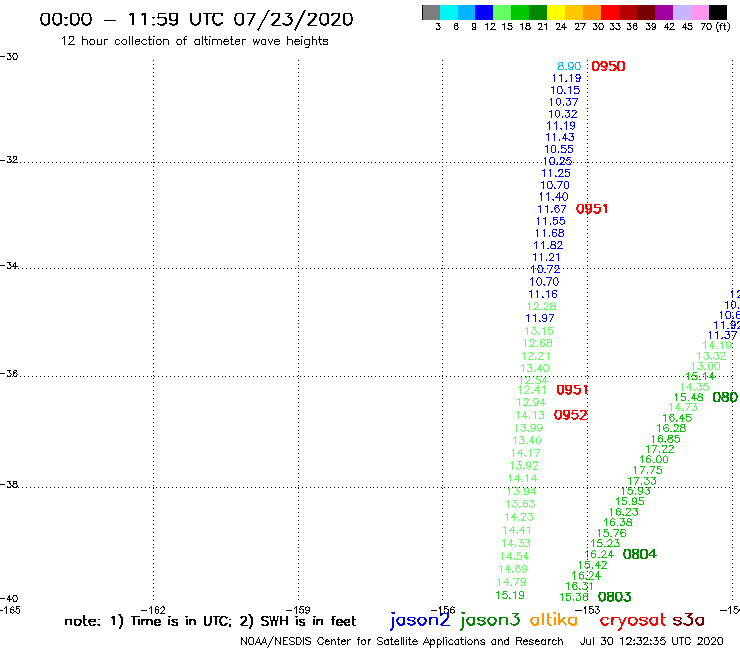This screenshot has width=740, height=650.
Task: Select the 13.63 wave height reading
Action: 520,504
